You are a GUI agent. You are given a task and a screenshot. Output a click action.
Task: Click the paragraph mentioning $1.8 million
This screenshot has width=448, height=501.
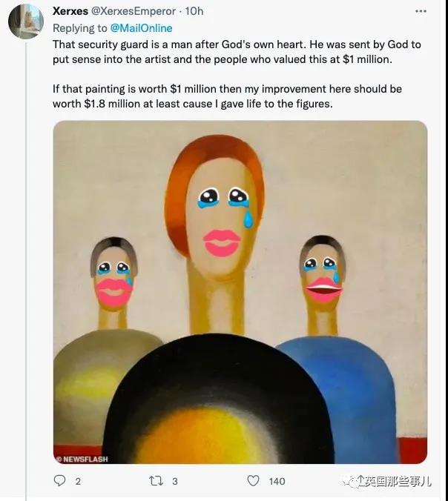pyautogui.click(x=227, y=96)
